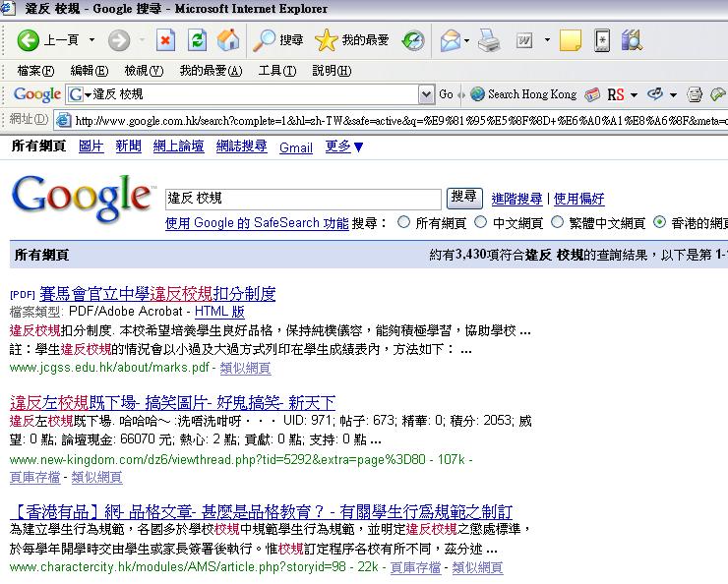The height and width of the screenshot is (584, 728).
Task: Print the page with printer icon
Action: pos(489,40)
